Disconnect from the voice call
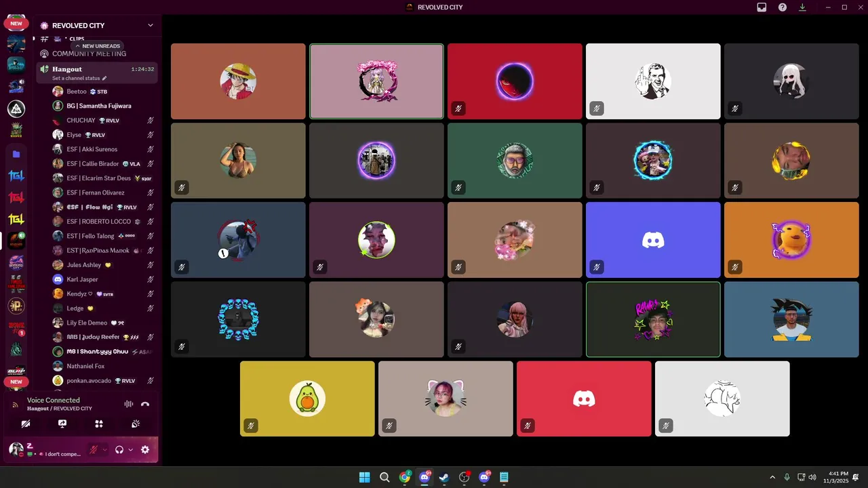The width and height of the screenshot is (868, 488). 145,404
